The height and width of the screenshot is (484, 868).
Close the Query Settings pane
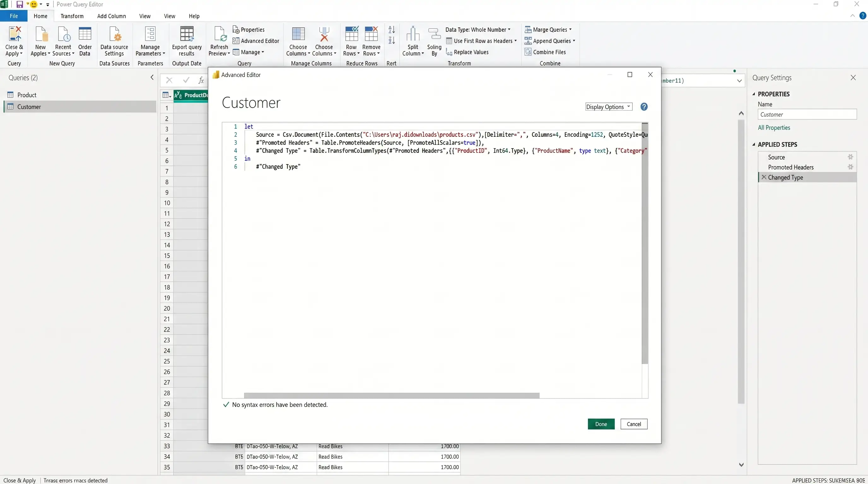pos(853,78)
